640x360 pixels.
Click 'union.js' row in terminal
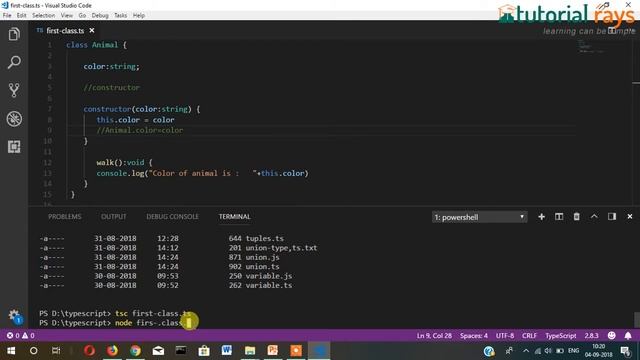(x=160, y=257)
